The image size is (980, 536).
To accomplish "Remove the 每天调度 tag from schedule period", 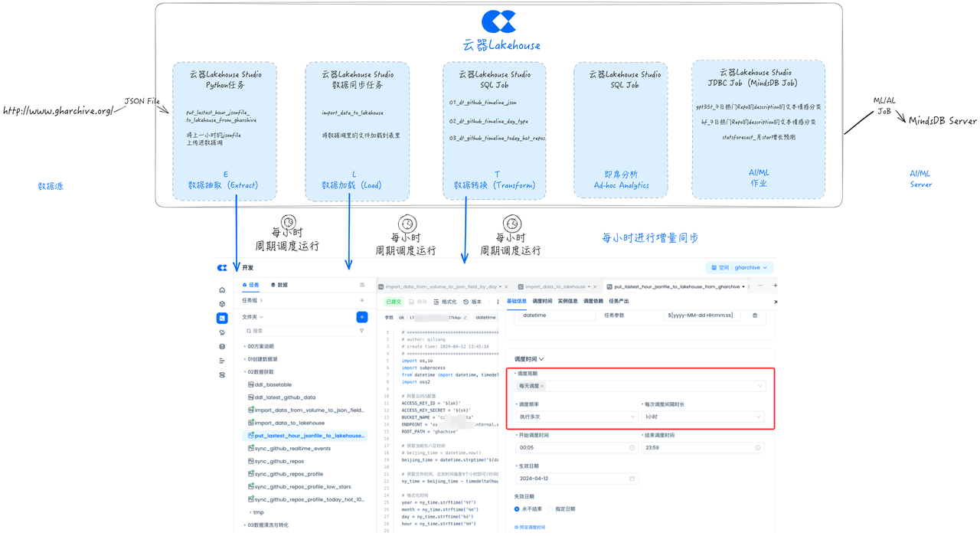I will [542, 386].
